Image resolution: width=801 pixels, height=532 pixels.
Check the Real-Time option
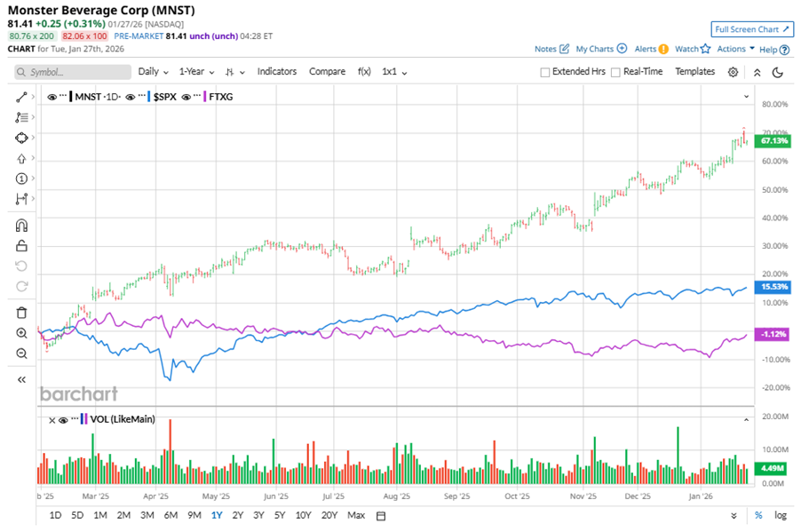coord(615,72)
